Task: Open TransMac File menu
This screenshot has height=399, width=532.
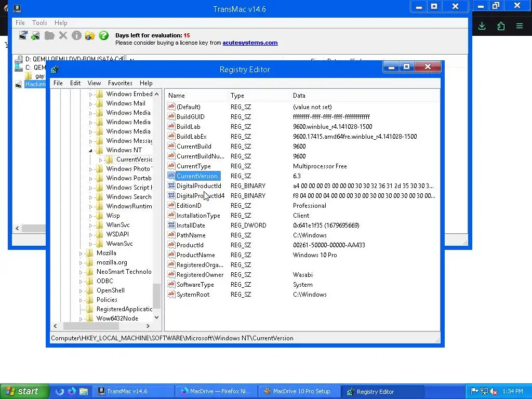Action: pos(20,23)
